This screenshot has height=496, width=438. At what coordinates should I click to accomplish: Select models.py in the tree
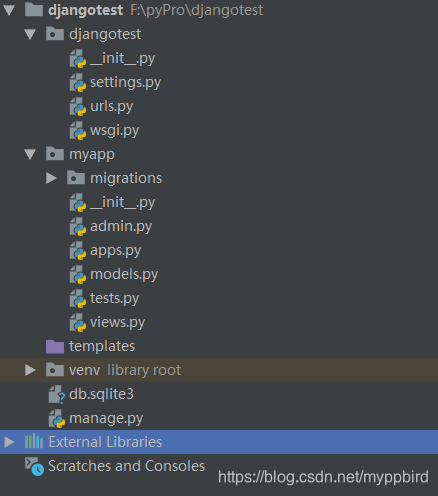click(124, 275)
